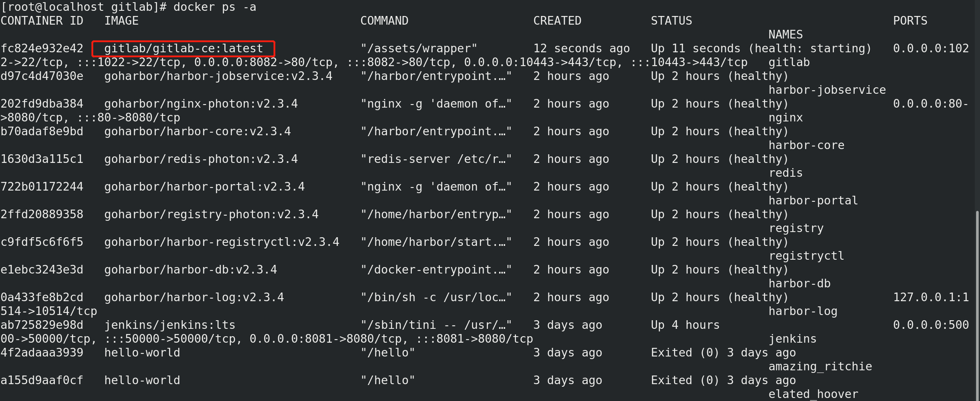Click 'Up 11 seconds (health: starting)' status
Viewport: 980px width, 401px height.
tap(762, 48)
